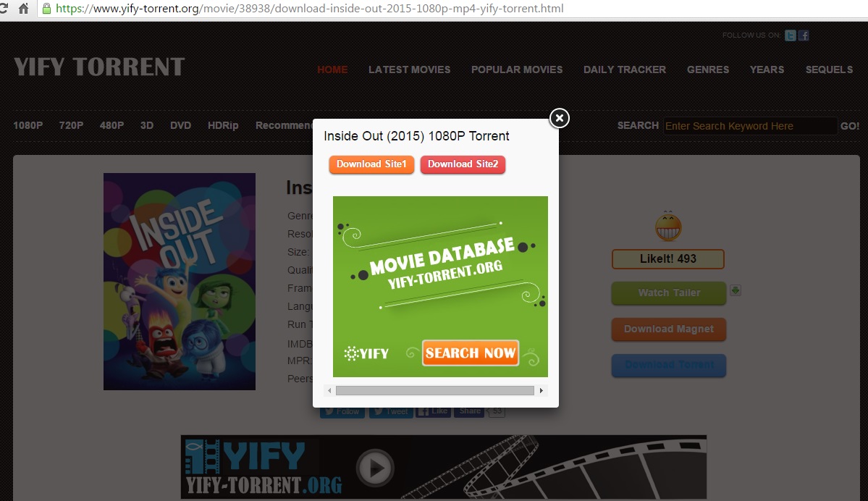Click Search Now in the green ad

click(x=471, y=353)
